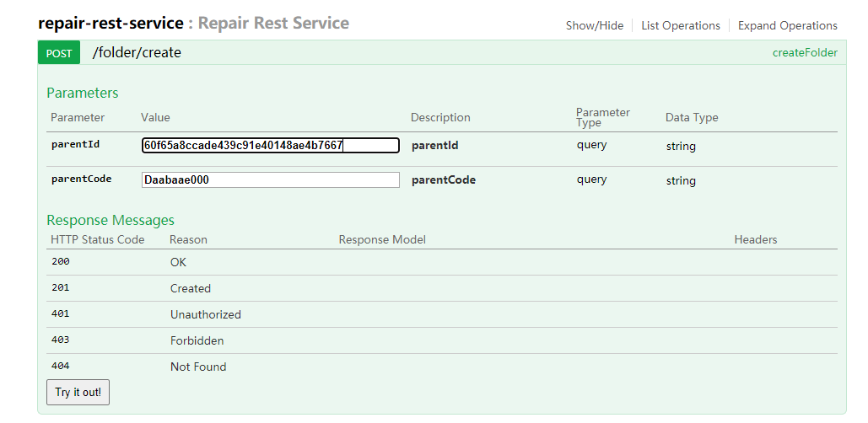868x423 pixels.
Task: Click the Response Messages heading
Action: click(x=111, y=220)
